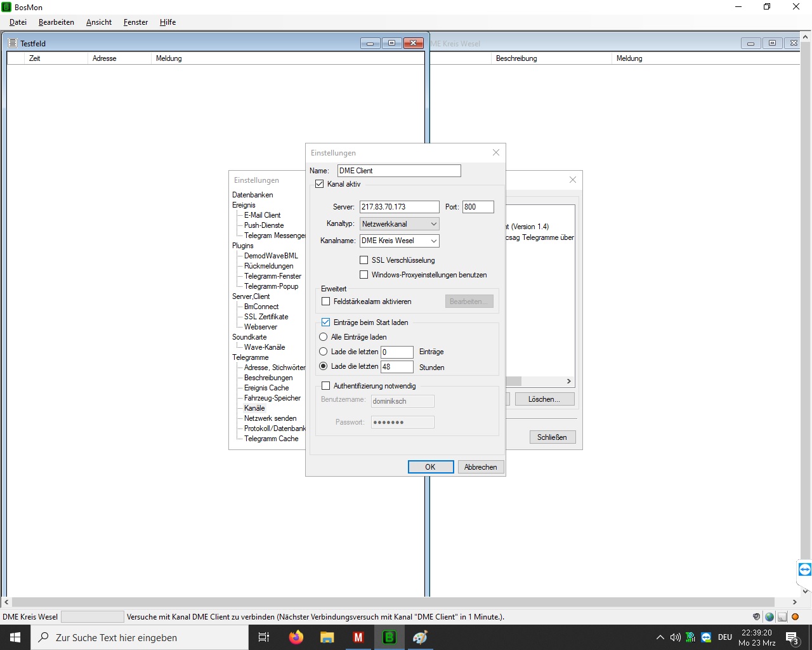
Task: Enable SSL Verschlüsselung
Action: [363, 260]
